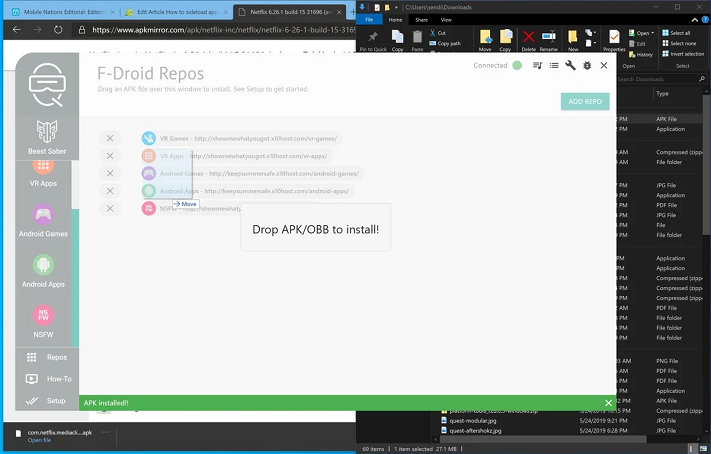This screenshot has width=711, height=454.
Task: Click Select all in the ribbon
Action: click(680, 33)
